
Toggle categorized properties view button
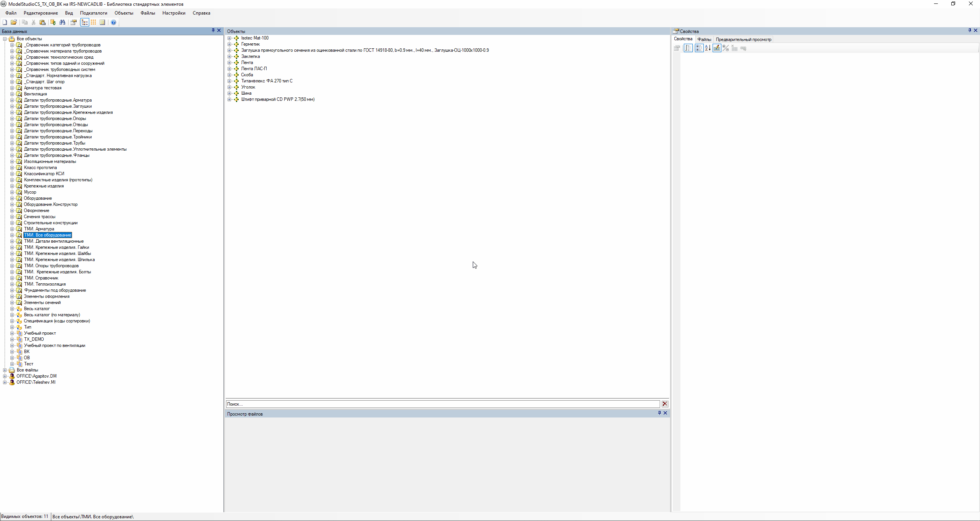point(699,48)
